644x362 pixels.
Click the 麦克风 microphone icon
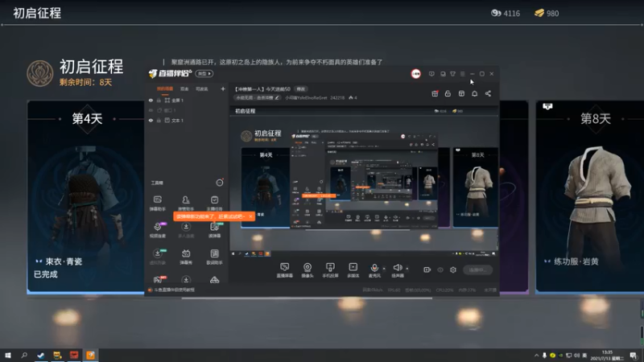click(374, 268)
